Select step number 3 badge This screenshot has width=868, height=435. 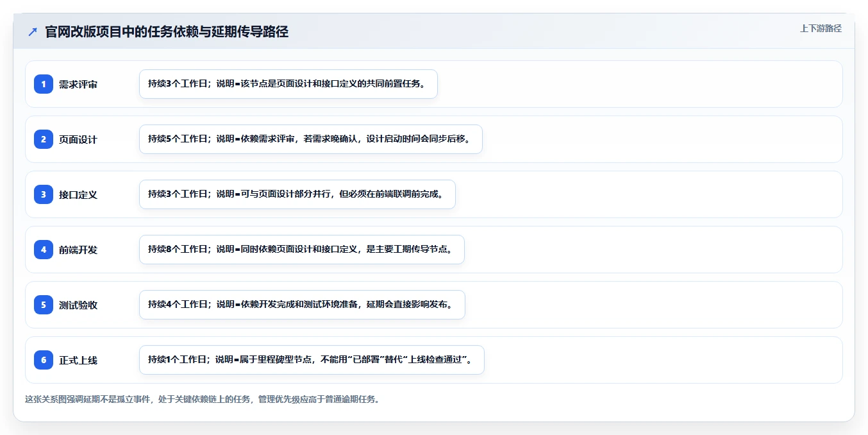coord(44,194)
